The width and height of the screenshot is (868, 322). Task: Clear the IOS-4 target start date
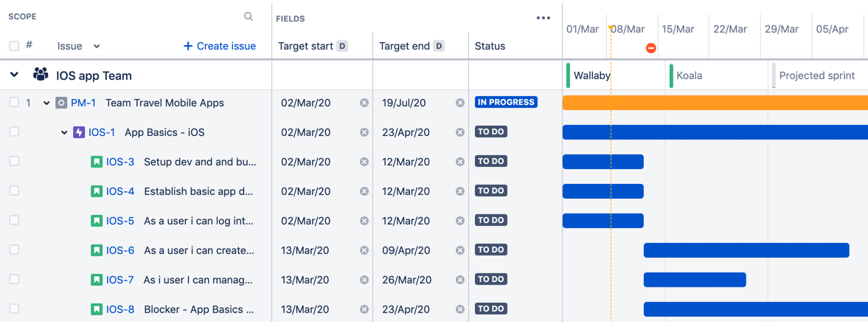[x=364, y=191]
